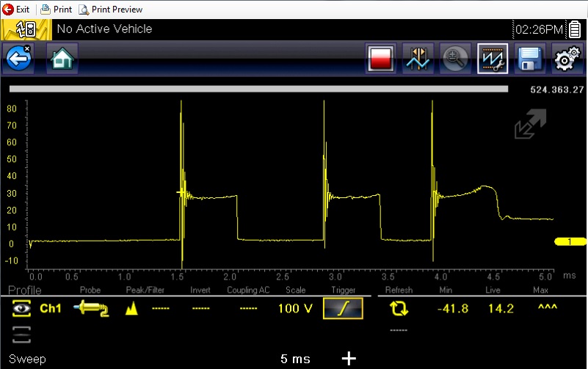
Task: Open the cursors tool icon
Action: (419, 58)
